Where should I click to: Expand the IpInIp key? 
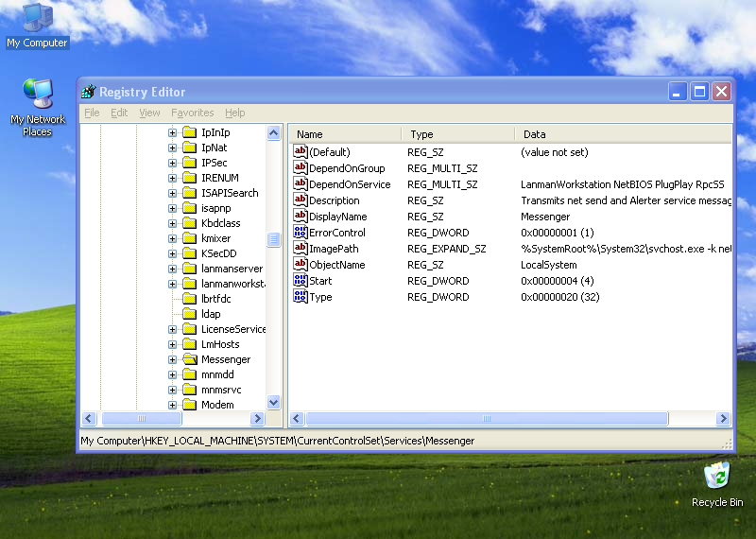172,132
